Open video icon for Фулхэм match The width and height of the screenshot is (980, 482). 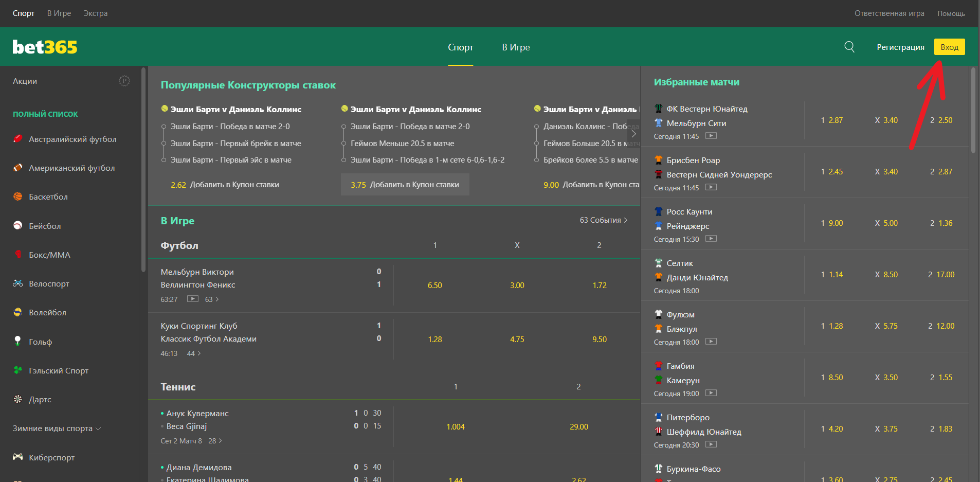[x=711, y=342]
